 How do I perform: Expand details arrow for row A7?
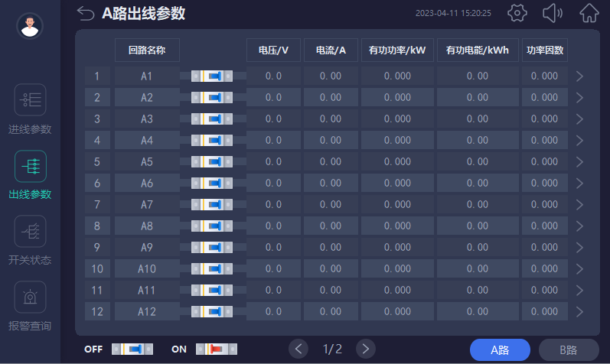(579, 205)
